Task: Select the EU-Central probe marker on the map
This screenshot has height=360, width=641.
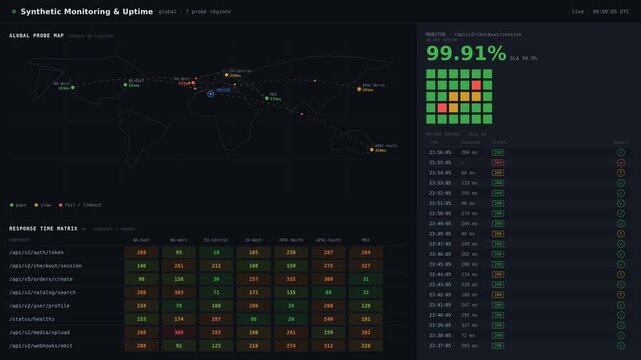Action: coord(226,75)
